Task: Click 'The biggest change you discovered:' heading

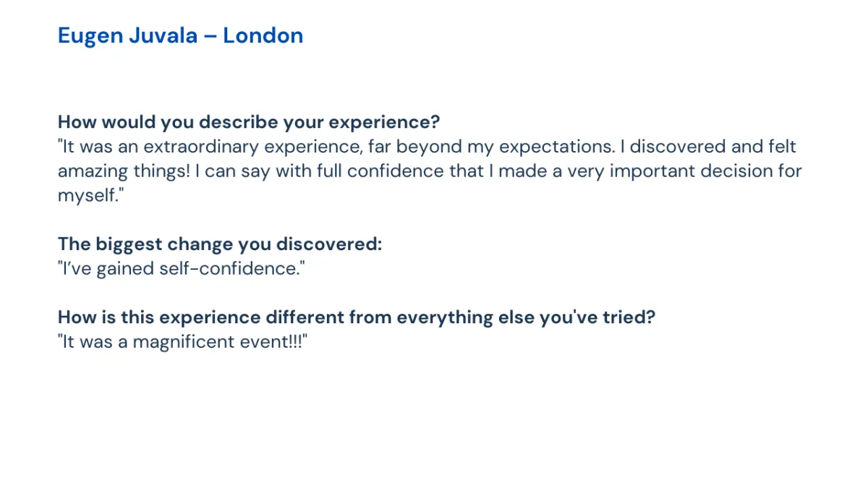Action: 220,244
